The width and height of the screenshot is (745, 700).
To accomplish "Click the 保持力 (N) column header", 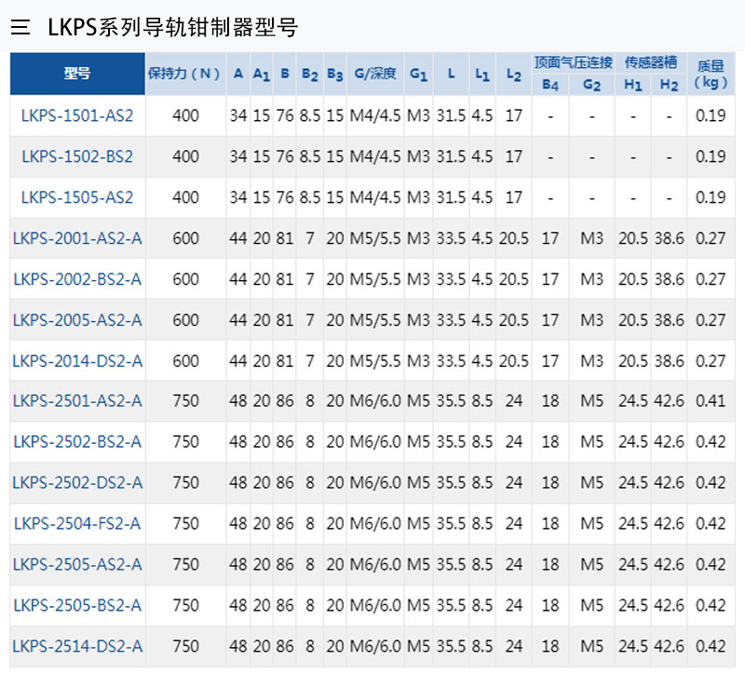I will tap(185, 74).
